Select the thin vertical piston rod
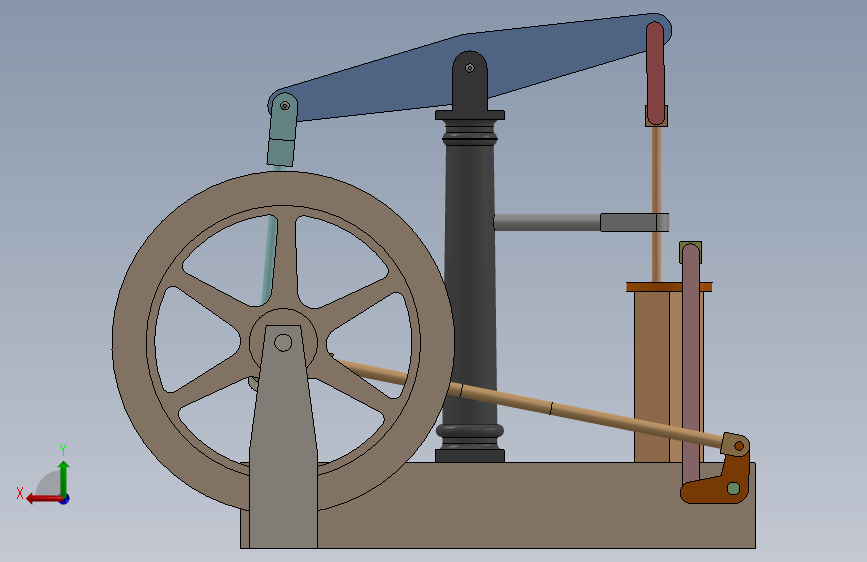 click(656, 171)
